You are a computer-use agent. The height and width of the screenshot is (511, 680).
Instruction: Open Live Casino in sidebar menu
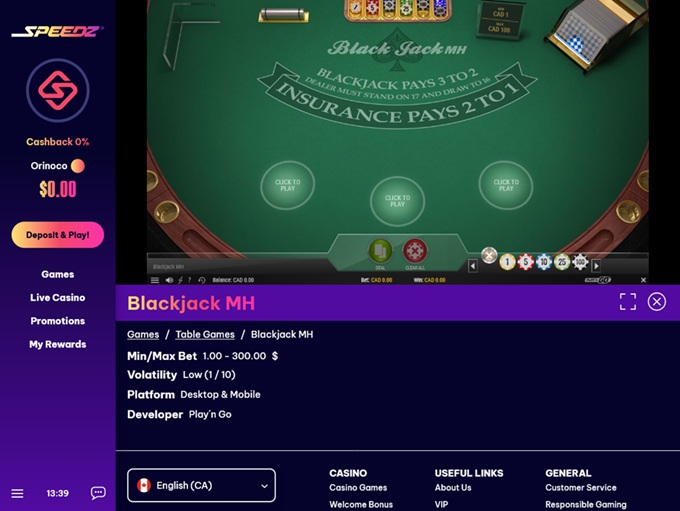58,298
